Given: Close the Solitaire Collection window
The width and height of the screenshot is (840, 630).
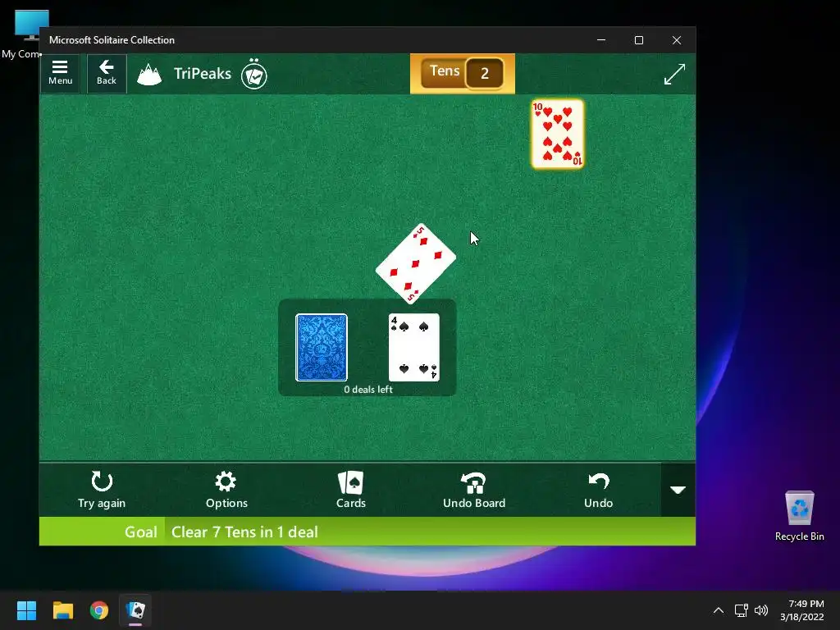Looking at the screenshot, I should tap(677, 40).
